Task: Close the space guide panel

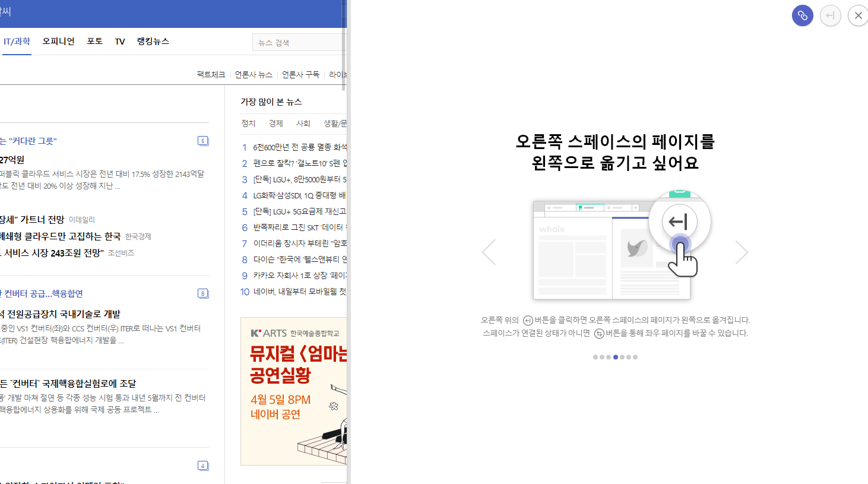Action: (858, 15)
